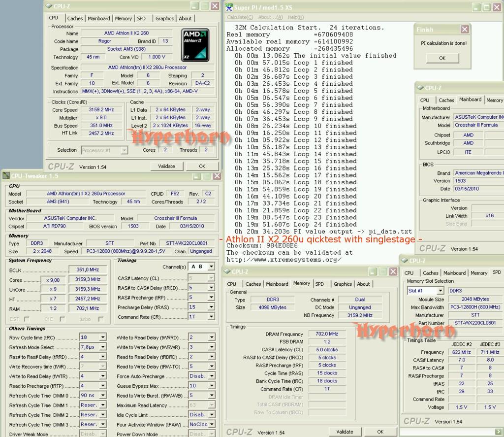504x437 pixels.
Task: Open Help menu in Super PI
Action: 296,17
